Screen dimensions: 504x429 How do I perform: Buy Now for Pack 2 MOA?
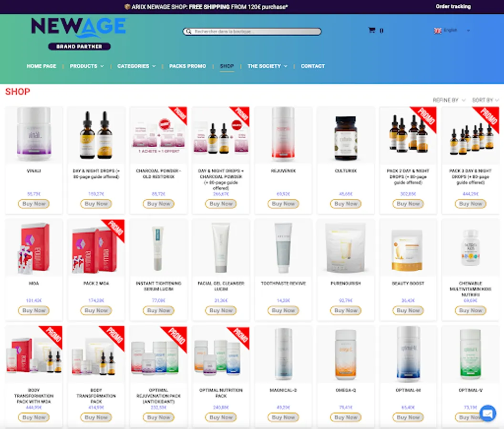(x=96, y=310)
